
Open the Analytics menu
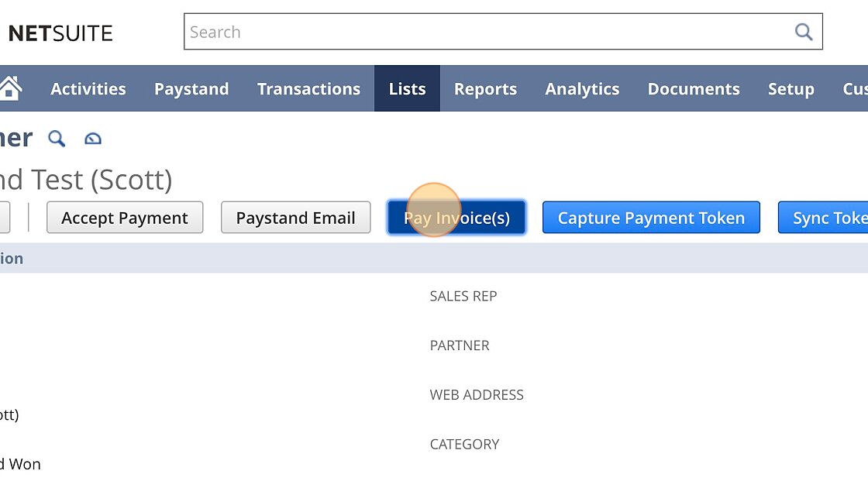582,88
